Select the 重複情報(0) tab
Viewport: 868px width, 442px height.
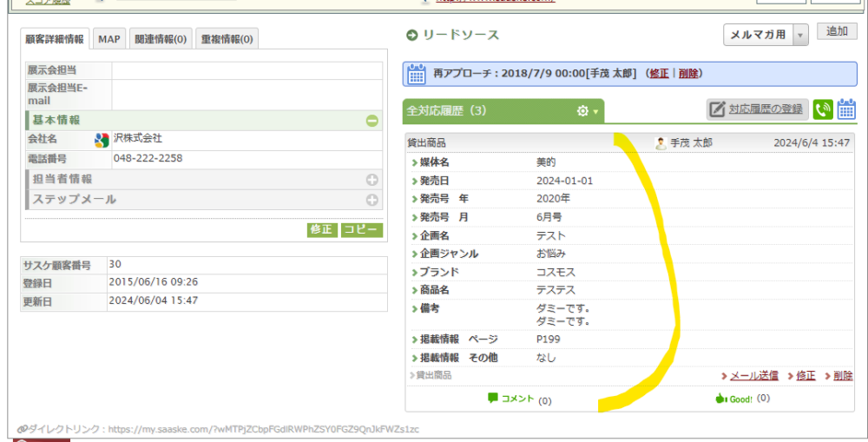point(227,39)
